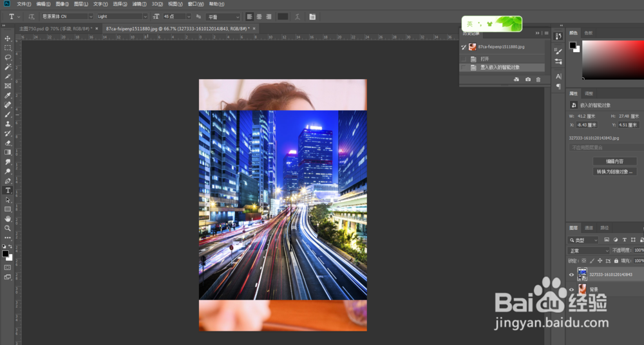Create new snapshot camera icon in History
The image size is (644, 345).
point(528,79)
